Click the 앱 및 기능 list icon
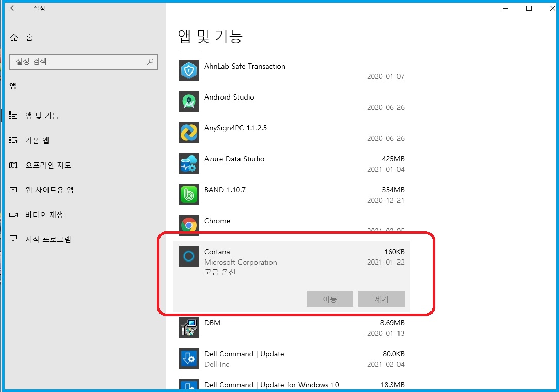The height and width of the screenshot is (392, 559). point(13,116)
